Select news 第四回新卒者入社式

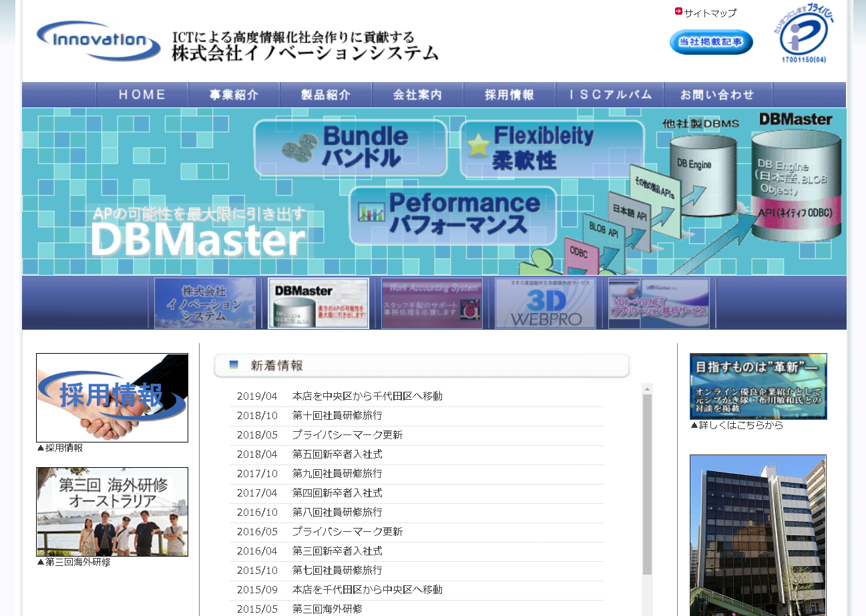point(337,493)
